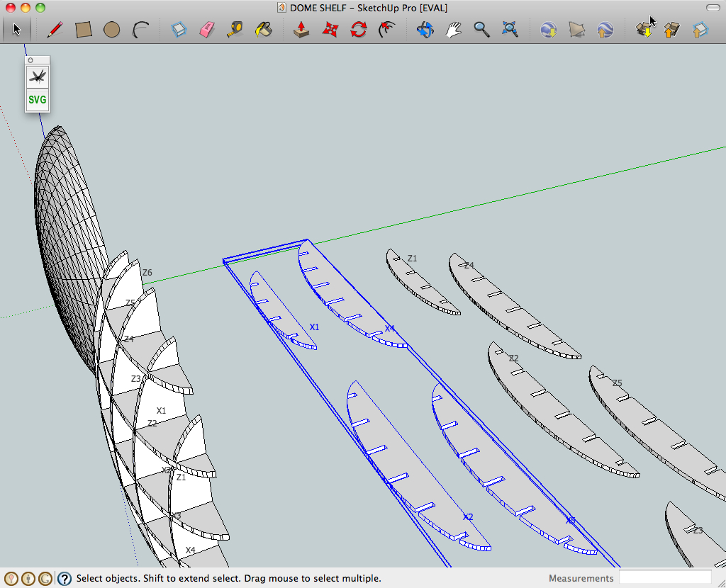Click the Z2 label on laid-out slice
The width and height of the screenshot is (726, 588).
513,358
